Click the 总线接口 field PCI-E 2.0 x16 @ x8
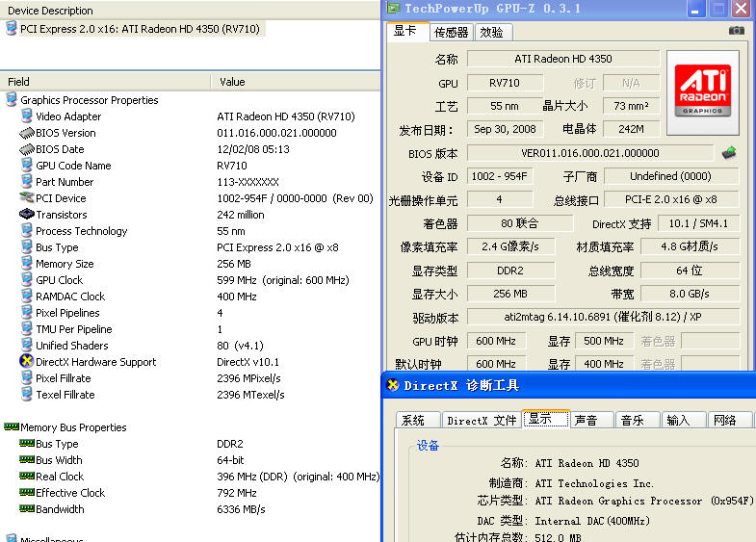The image size is (756, 542). pos(671,199)
